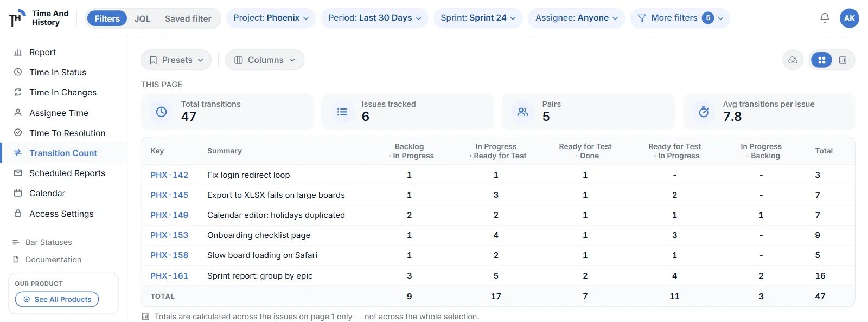Click See All Products button
Image resolution: width=868 pixels, height=322 pixels.
coord(57,299)
